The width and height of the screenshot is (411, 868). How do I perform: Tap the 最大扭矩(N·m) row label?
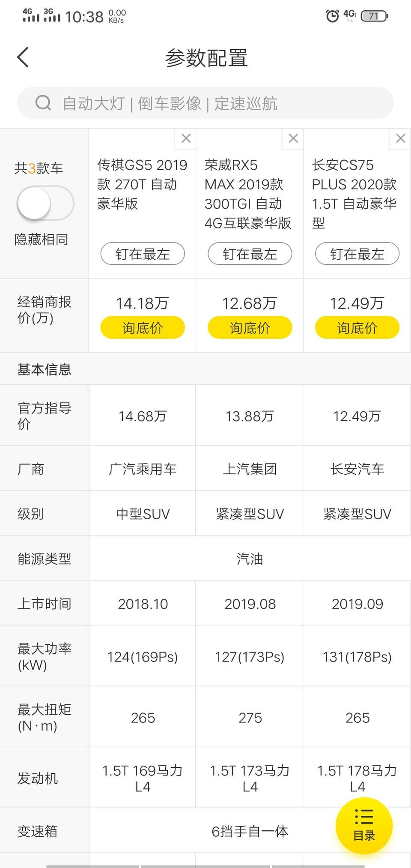tap(44, 718)
